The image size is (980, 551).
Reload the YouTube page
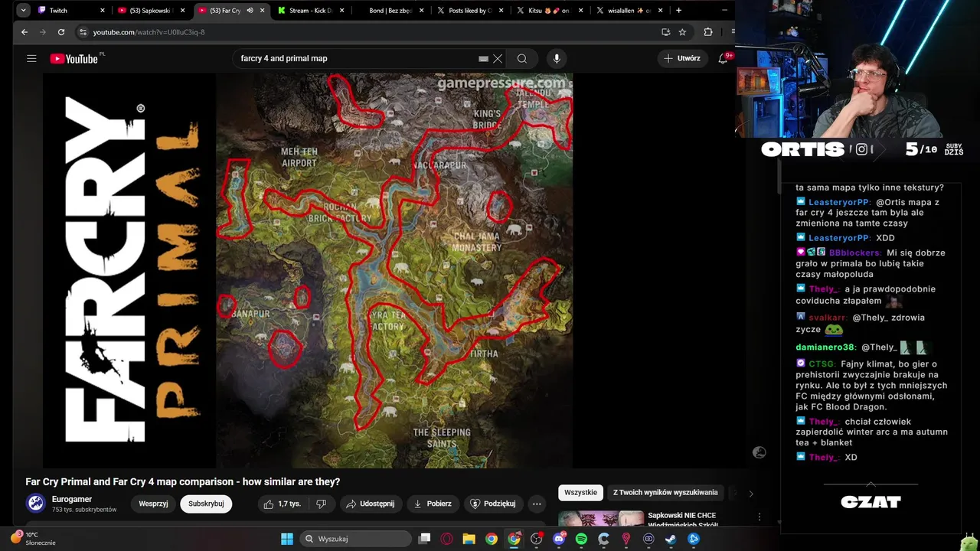coord(62,32)
